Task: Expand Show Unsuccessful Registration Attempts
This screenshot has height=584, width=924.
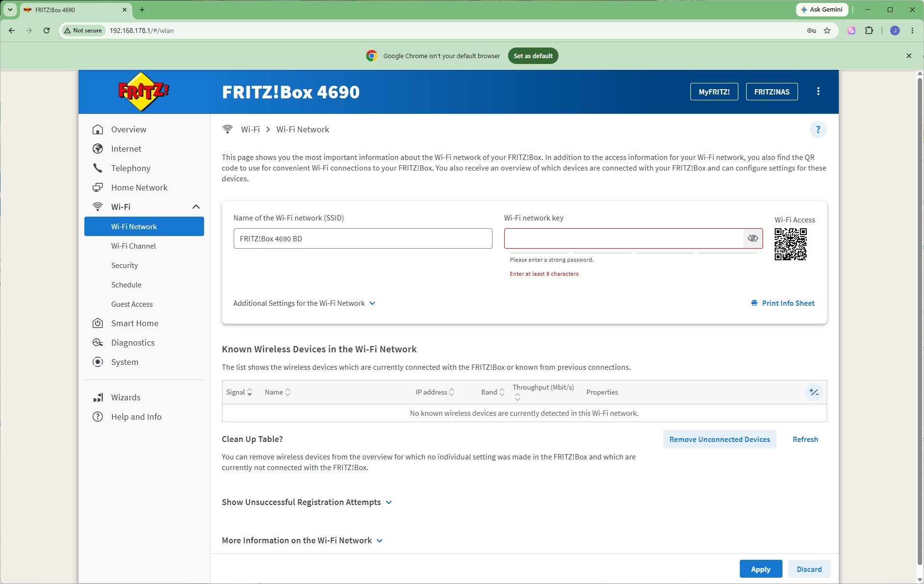Action: coord(307,502)
